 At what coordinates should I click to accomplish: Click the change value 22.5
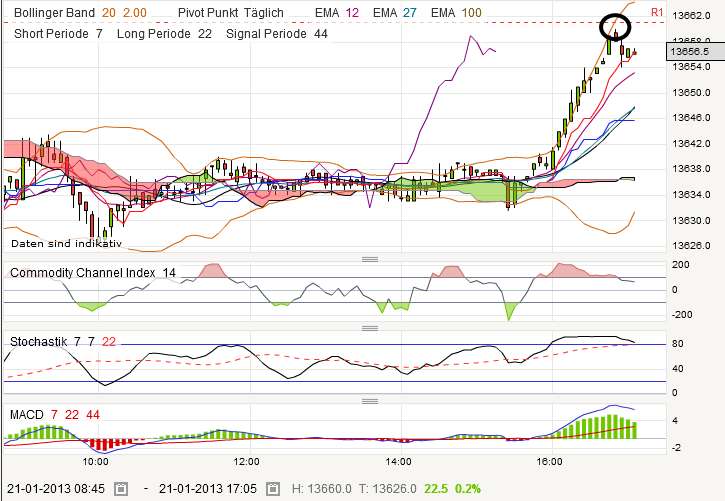pyautogui.click(x=436, y=489)
